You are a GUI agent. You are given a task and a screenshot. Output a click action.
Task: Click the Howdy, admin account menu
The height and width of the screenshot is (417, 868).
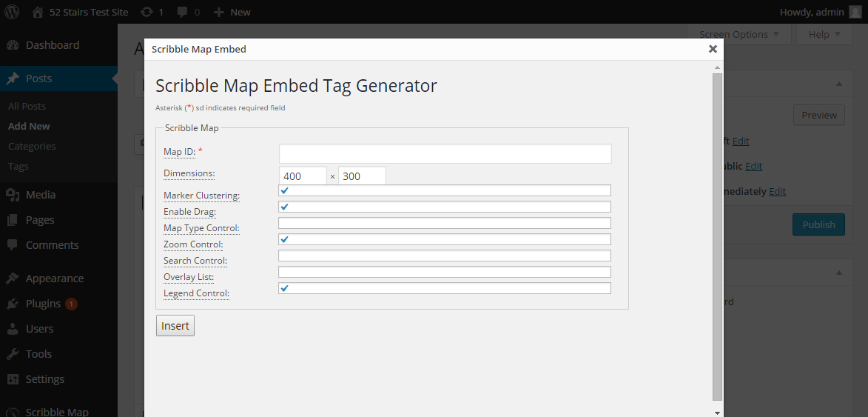pyautogui.click(x=821, y=12)
